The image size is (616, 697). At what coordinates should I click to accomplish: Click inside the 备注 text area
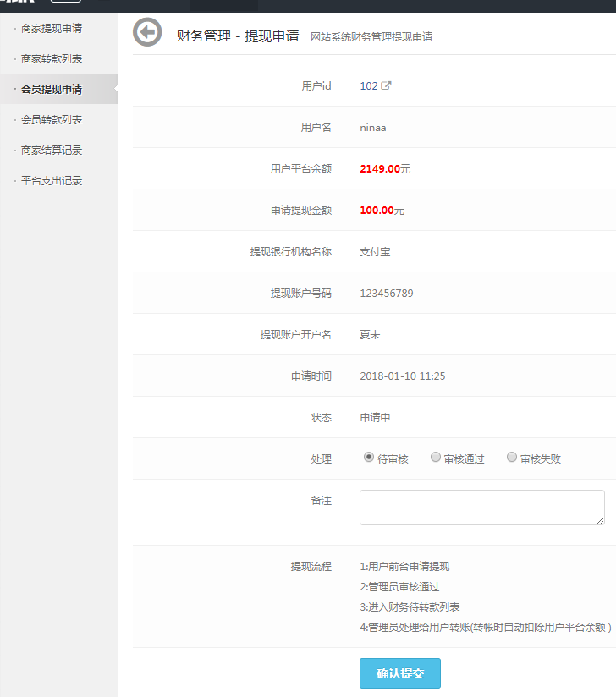tap(481, 508)
